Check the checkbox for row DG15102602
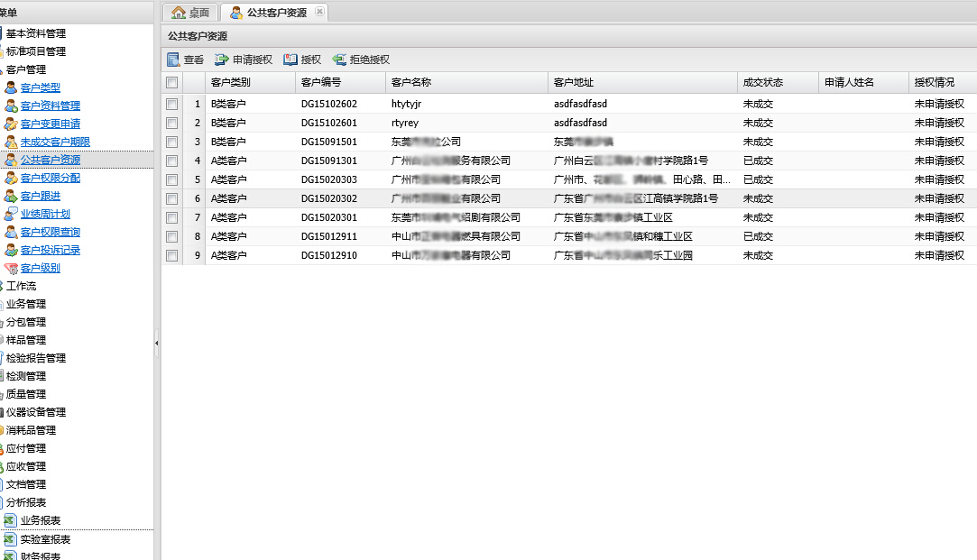 coord(172,104)
